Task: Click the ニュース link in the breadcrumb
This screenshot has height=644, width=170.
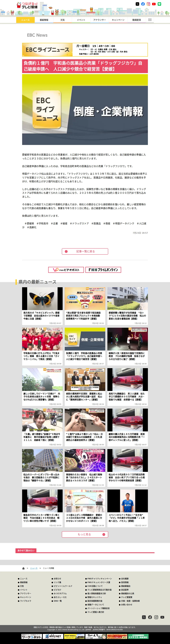Action: [34, 568]
